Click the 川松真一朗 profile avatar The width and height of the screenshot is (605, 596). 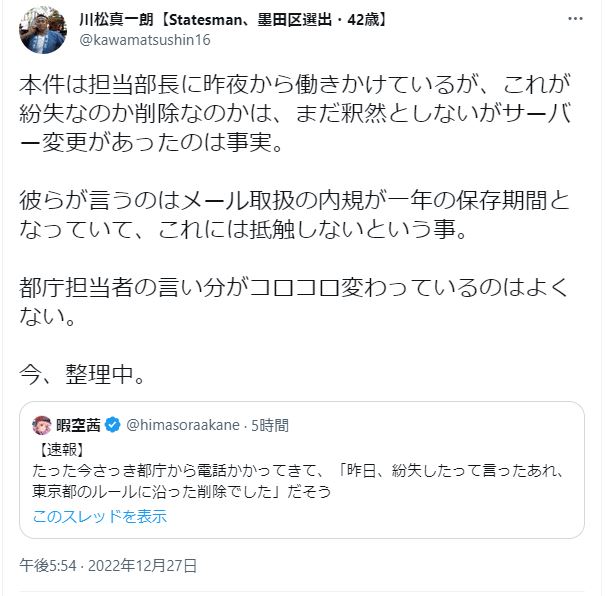point(41,30)
